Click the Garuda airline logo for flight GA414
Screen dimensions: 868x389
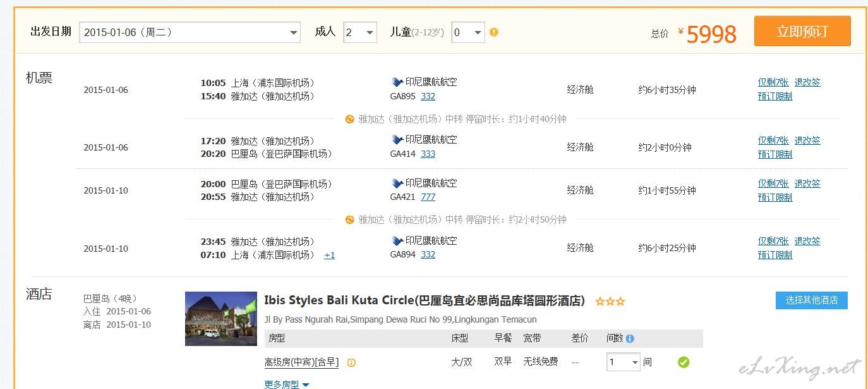pyautogui.click(x=397, y=140)
